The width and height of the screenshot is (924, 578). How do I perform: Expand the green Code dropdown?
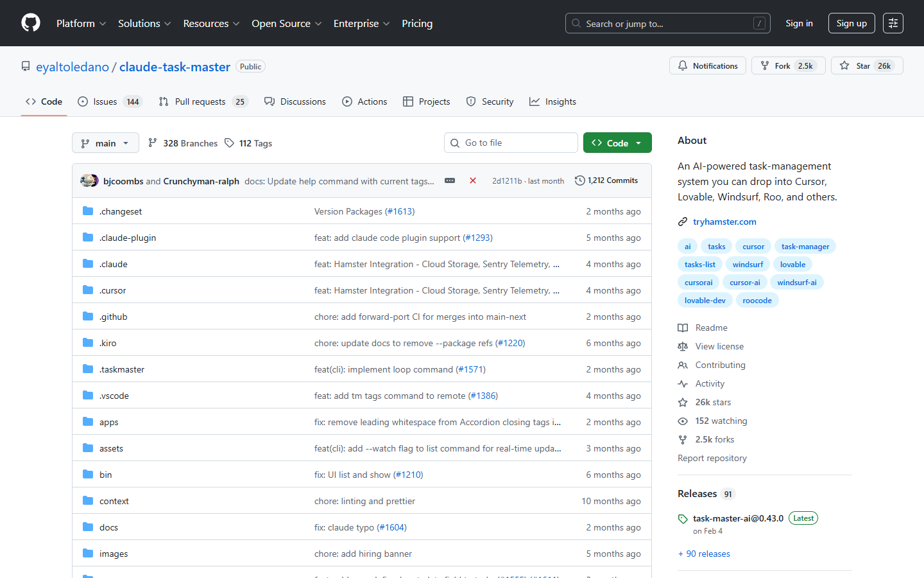617,142
